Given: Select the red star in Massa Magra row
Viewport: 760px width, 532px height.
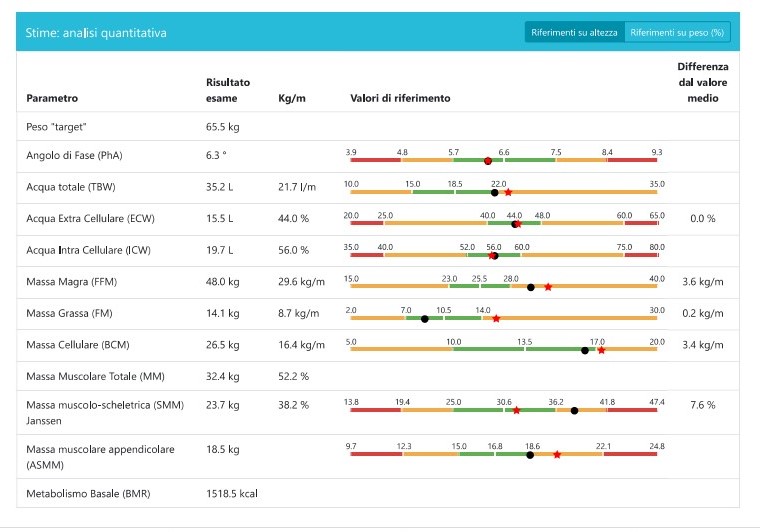Looking at the screenshot, I should tap(548, 287).
